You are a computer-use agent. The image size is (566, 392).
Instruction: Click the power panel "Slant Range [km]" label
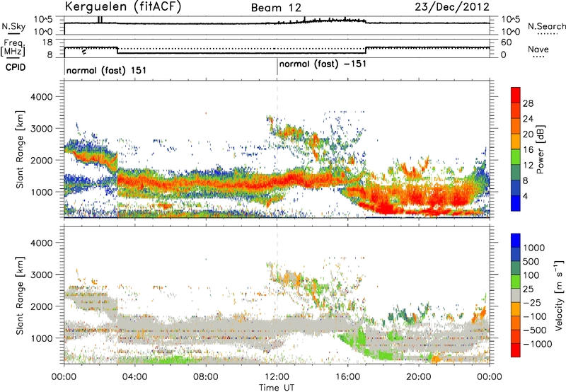(20, 150)
